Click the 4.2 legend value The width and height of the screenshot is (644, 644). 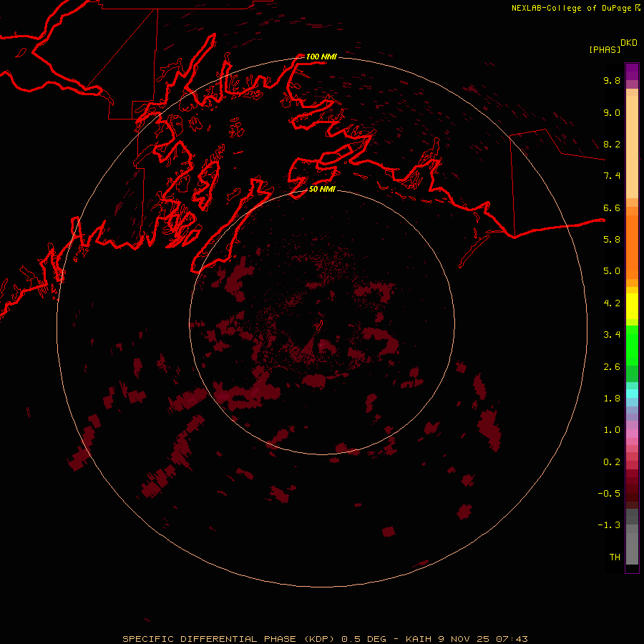(x=612, y=303)
